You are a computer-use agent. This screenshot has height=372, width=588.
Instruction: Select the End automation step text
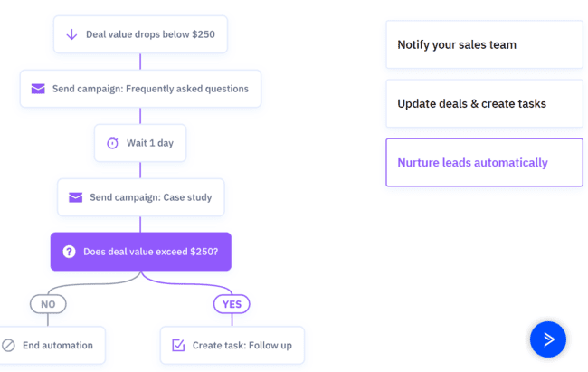(x=58, y=345)
